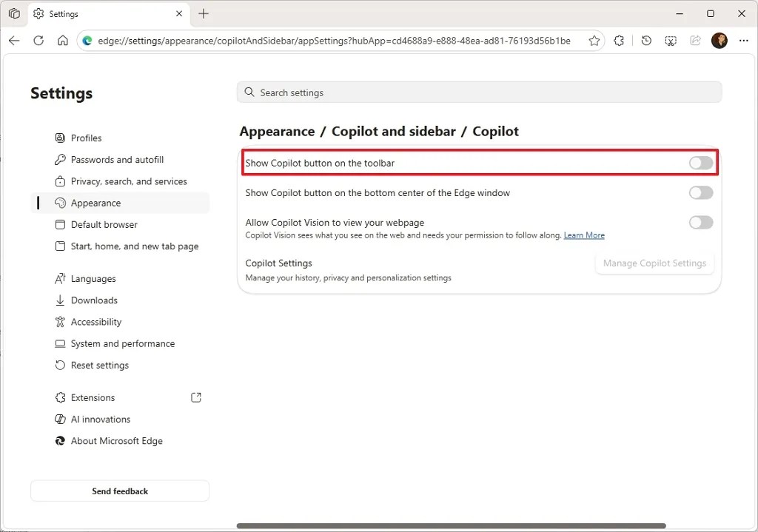The width and height of the screenshot is (758, 532).
Task: Enable Allow Copilot Vision to view your webpage
Action: [700, 222]
